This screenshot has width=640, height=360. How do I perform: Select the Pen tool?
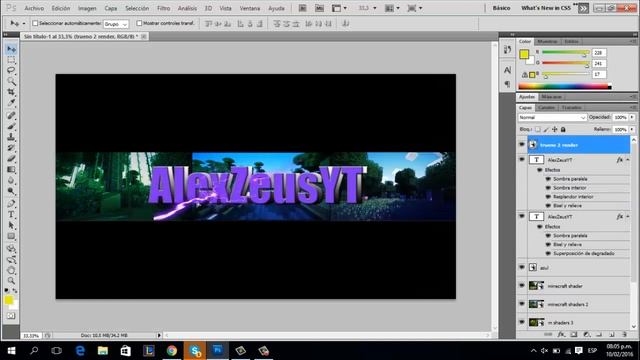click(x=11, y=204)
